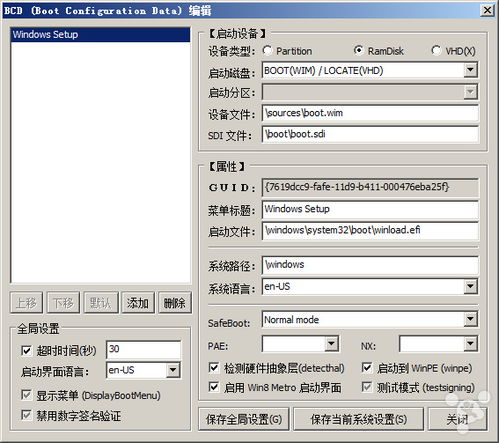Edit SDI file \boot\boot.sdi field
Screen dimensions: 499x443
click(x=370, y=134)
